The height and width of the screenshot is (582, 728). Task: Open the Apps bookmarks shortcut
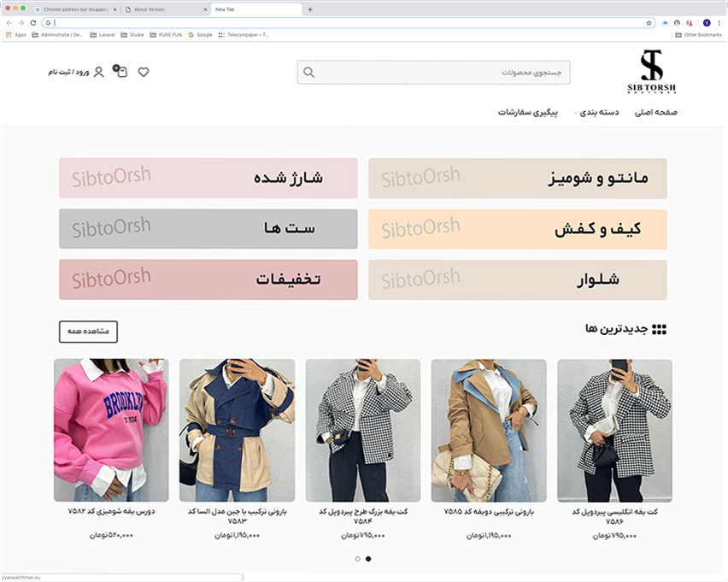pyautogui.click(x=16, y=35)
